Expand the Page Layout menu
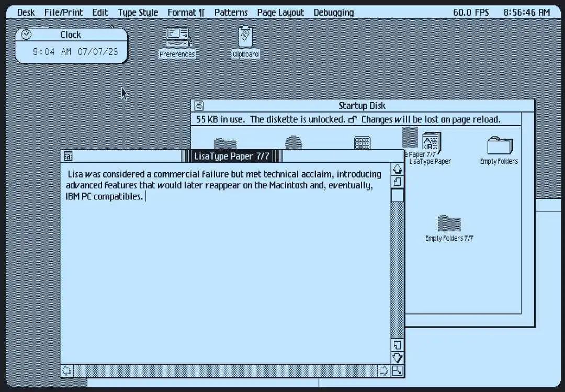Viewport: 565px width, 392px height. click(280, 13)
